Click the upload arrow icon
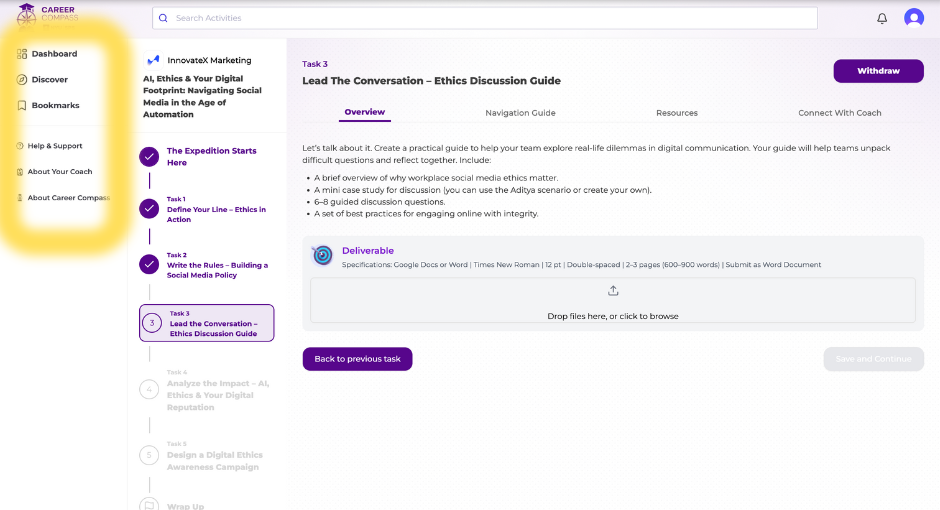The width and height of the screenshot is (940, 510). click(613, 291)
